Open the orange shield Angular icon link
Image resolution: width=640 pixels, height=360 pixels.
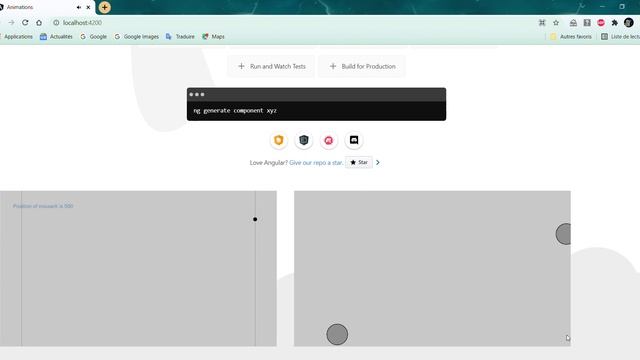[x=279, y=140]
